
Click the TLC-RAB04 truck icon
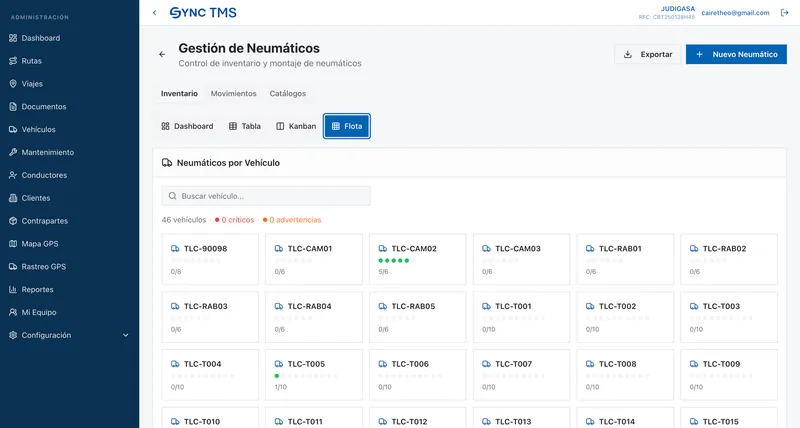[x=279, y=306]
